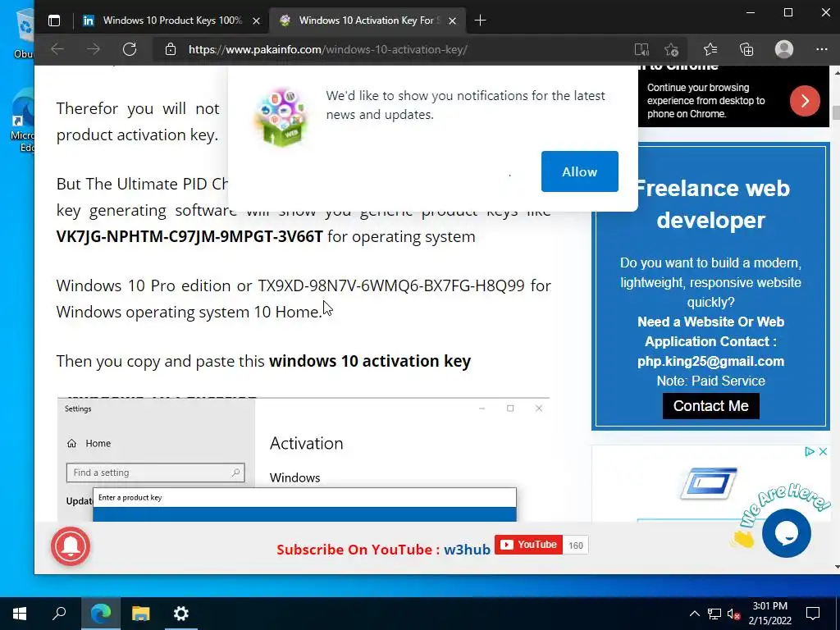Refresh the current page
Image resolution: width=840 pixels, height=630 pixels.
pos(130,49)
